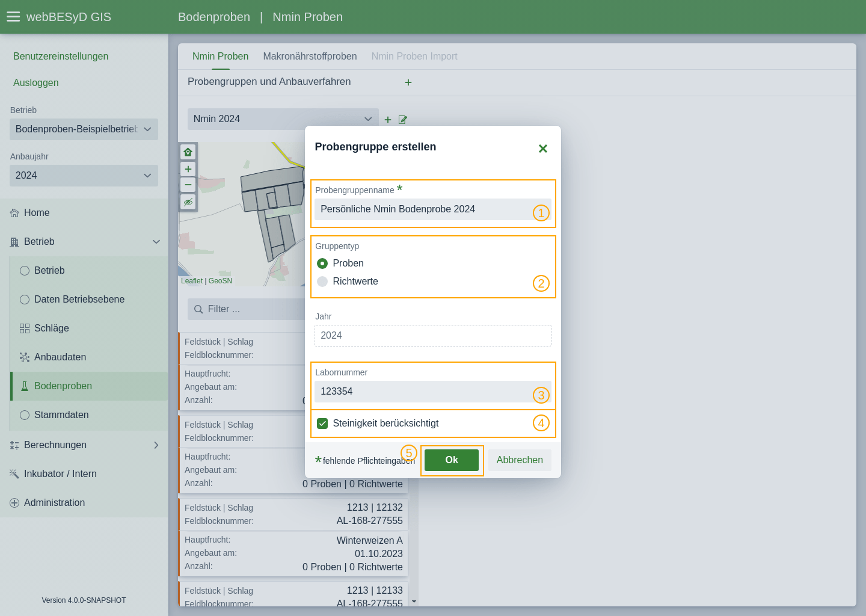Expand the Berechnungen submenu chevron
Viewport: 866px width, 616px height.
[x=156, y=445]
